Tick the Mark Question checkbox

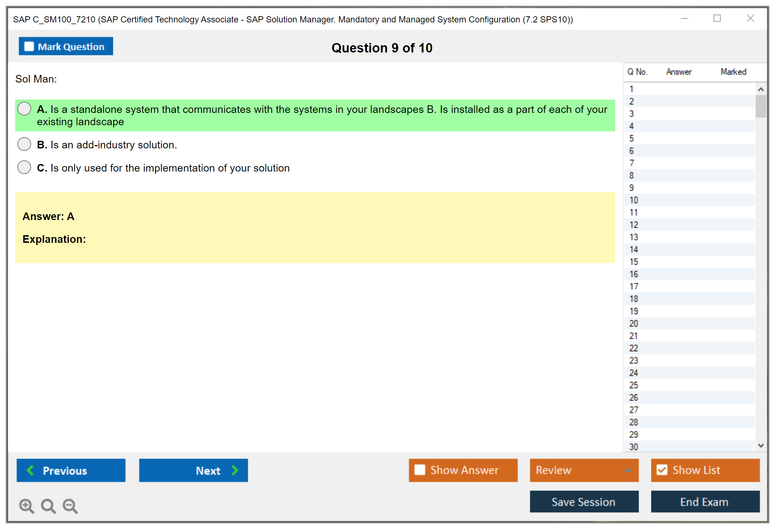pos(29,47)
